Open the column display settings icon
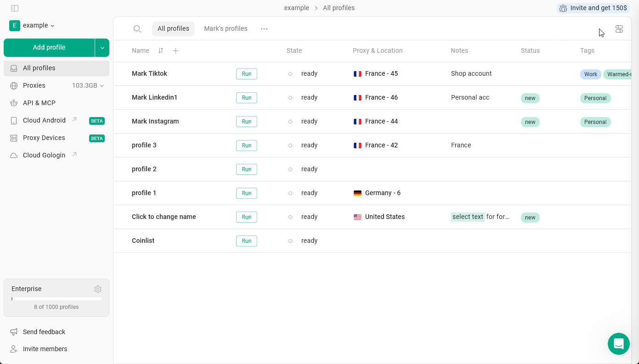The image size is (639, 364). [x=619, y=28]
